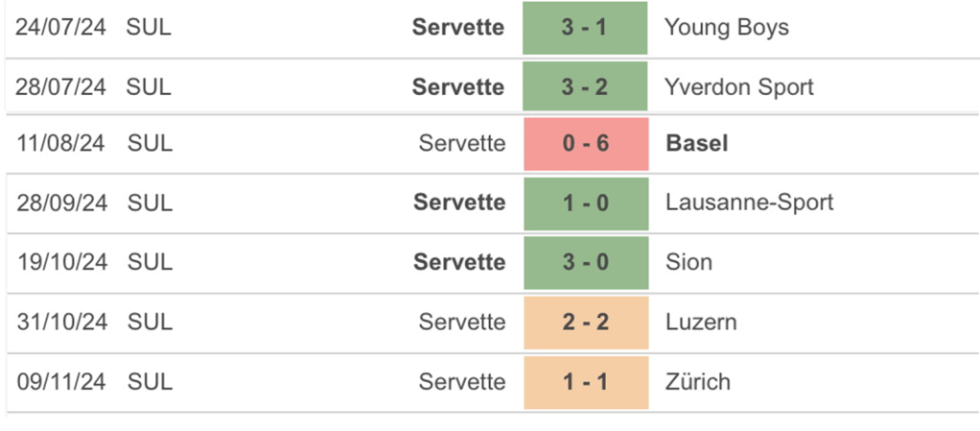
Task: Open the Young Boys team link
Action: click(x=726, y=28)
